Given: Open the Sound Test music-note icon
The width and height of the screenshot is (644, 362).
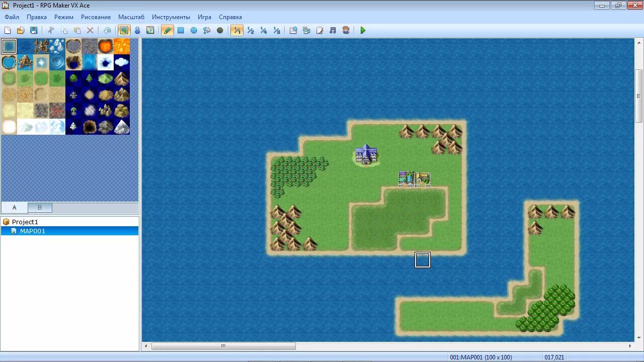Looking at the screenshot, I should click(x=333, y=31).
